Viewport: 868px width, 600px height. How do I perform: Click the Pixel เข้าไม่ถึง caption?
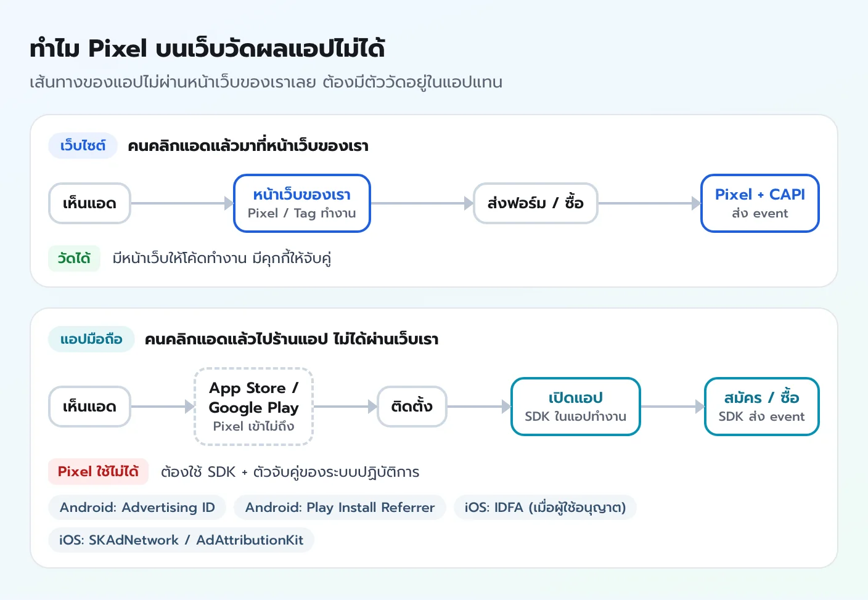pos(254,426)
